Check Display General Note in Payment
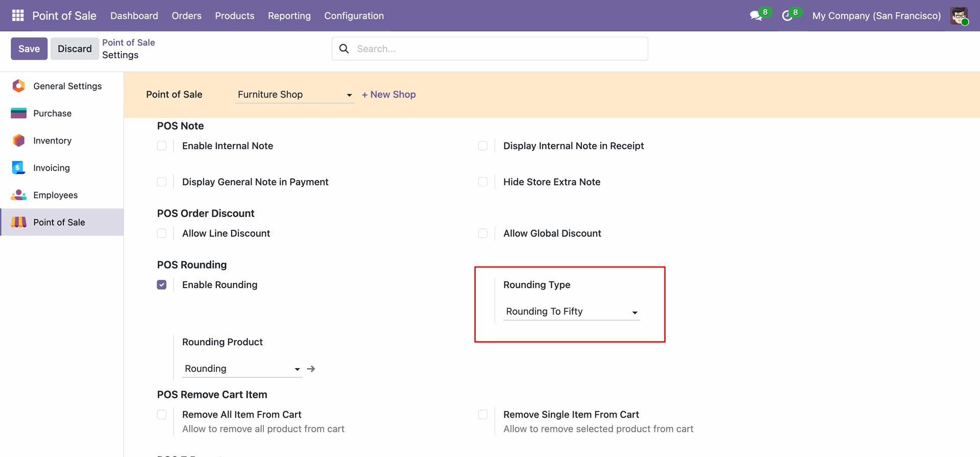The width and height of the screenshot is (980, 457). tap(162, 182)
